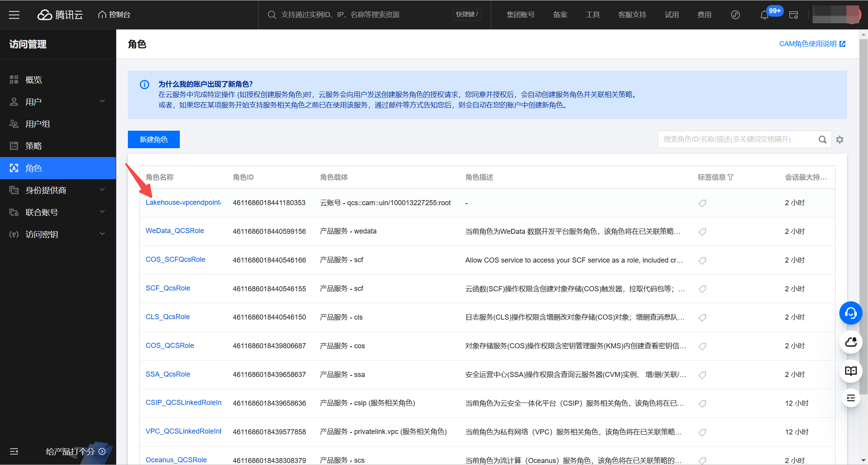The height and width of the screenshot is (465, 868).
Task: Click the cloud assistant floating icon
Action: click(x=851, y=342)
